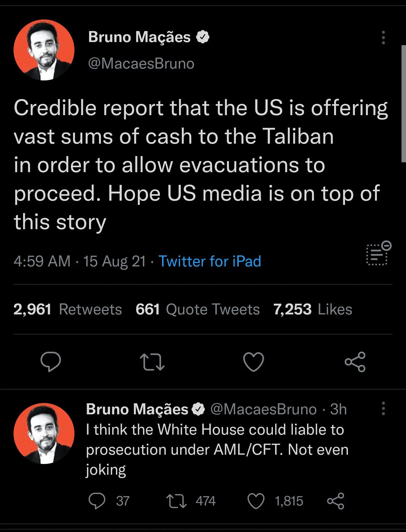
Task: Reply to the AML/CFT tweet
Action: [x=97, y=501]
